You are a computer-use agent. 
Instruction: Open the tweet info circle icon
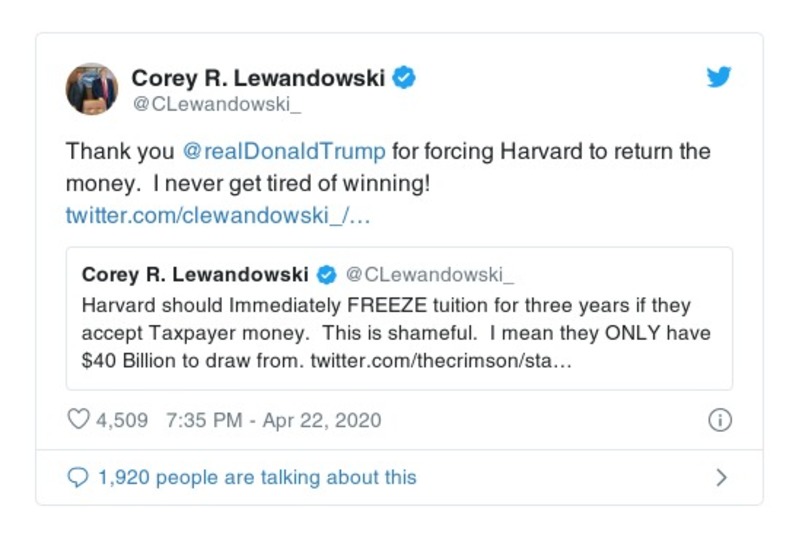click(719, 420)
